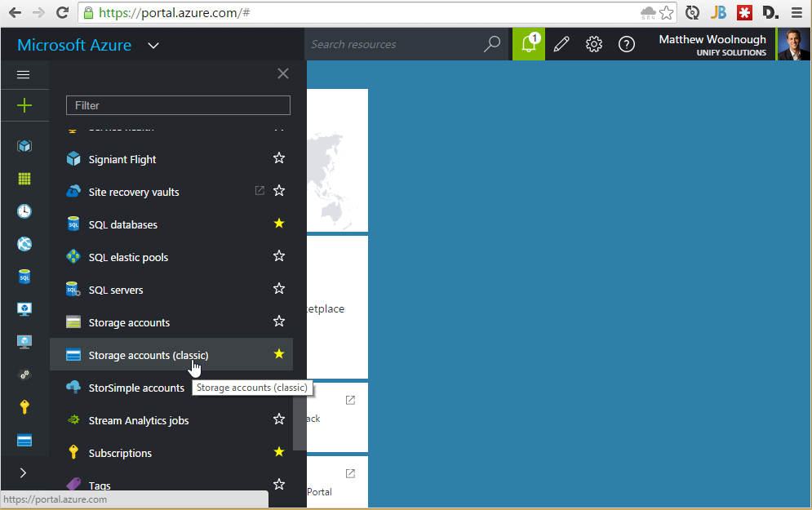
Task: Click the world map tile thumbnail
Action: pos(338,161)
